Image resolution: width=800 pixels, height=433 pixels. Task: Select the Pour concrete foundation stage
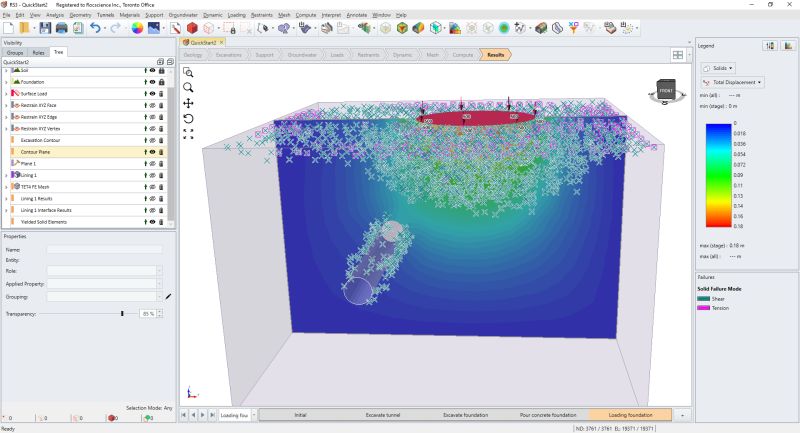(548, 415)
